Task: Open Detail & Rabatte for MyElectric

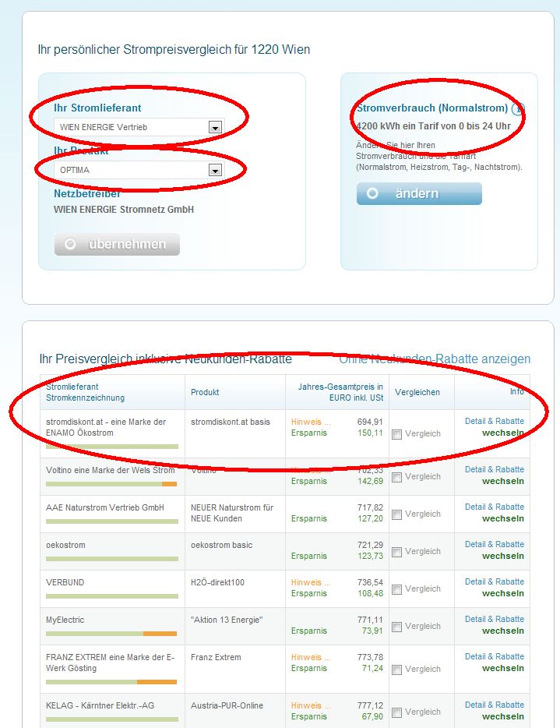Action: (x=495, y=619)
